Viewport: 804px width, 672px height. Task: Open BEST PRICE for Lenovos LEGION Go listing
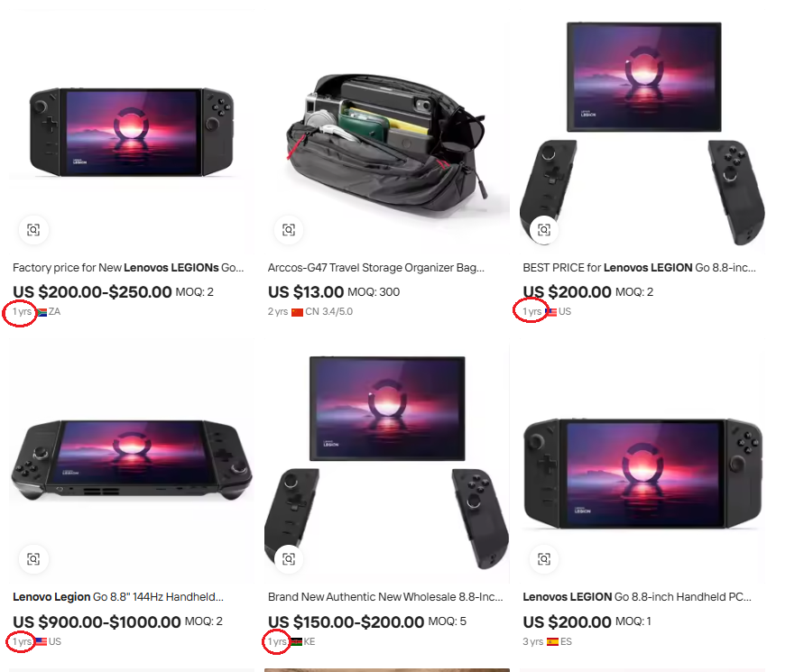[639, 268]
